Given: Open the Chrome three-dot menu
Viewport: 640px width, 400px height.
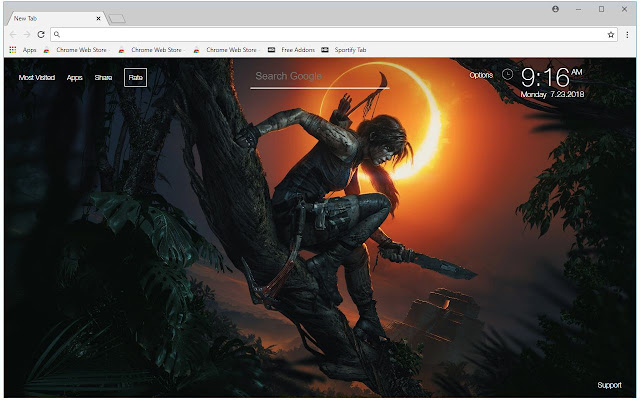Looking at the screenshot, I should click(x=627, y=35).
